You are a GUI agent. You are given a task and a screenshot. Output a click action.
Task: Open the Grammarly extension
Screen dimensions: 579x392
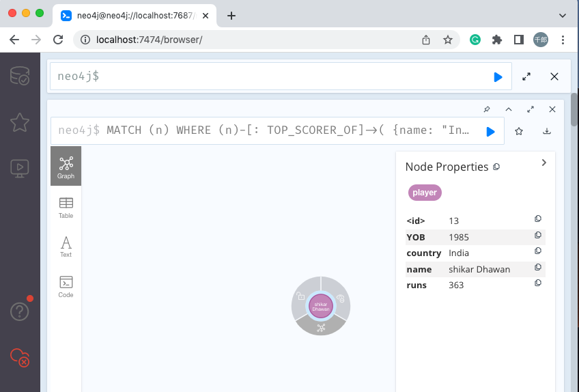(x=475, y=40)
